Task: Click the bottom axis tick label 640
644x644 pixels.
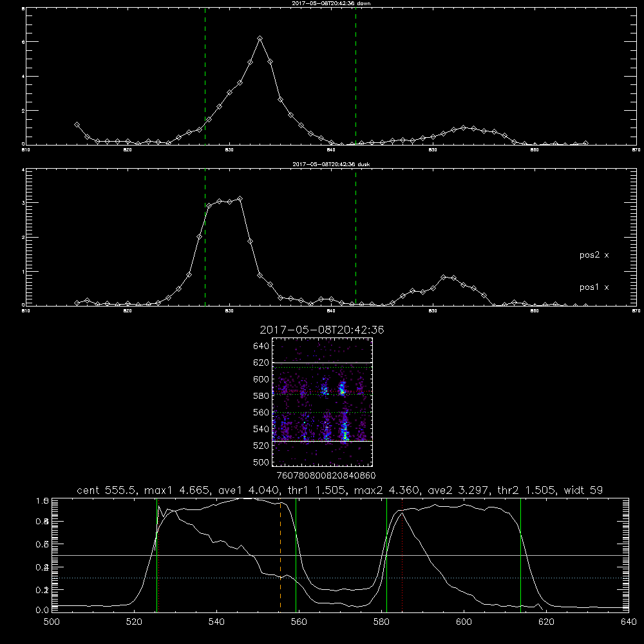Action: pos(629,622)
